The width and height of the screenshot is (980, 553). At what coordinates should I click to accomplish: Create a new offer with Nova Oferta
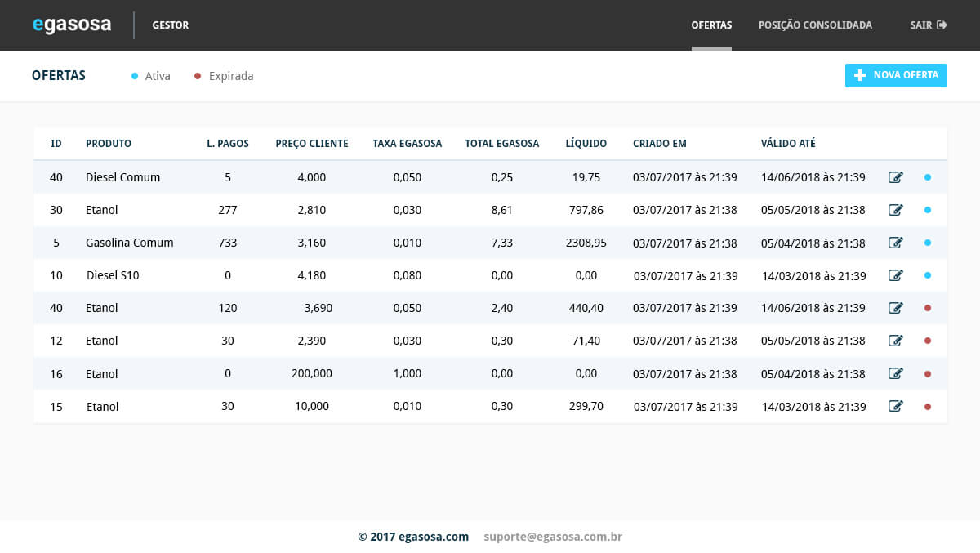point(896,75)
